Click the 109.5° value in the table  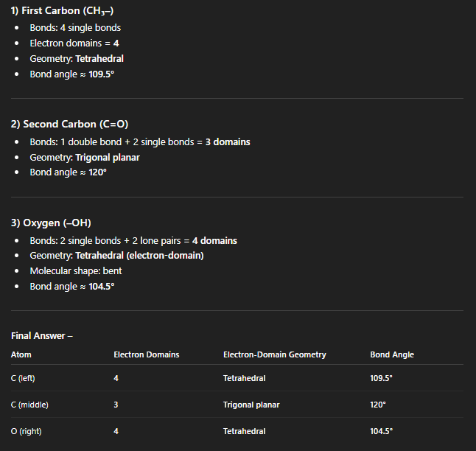click(x=381, y=378)
